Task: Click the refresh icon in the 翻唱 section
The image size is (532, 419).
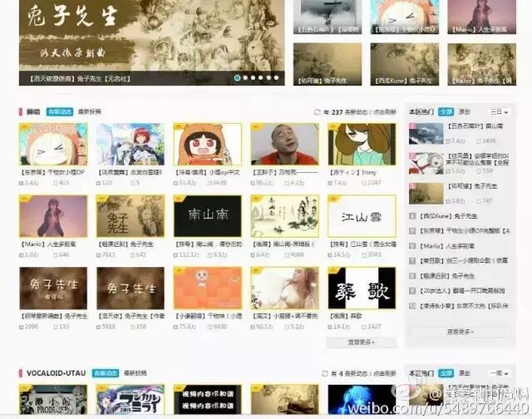Action: pyautogui.click(x=318, y=112)
